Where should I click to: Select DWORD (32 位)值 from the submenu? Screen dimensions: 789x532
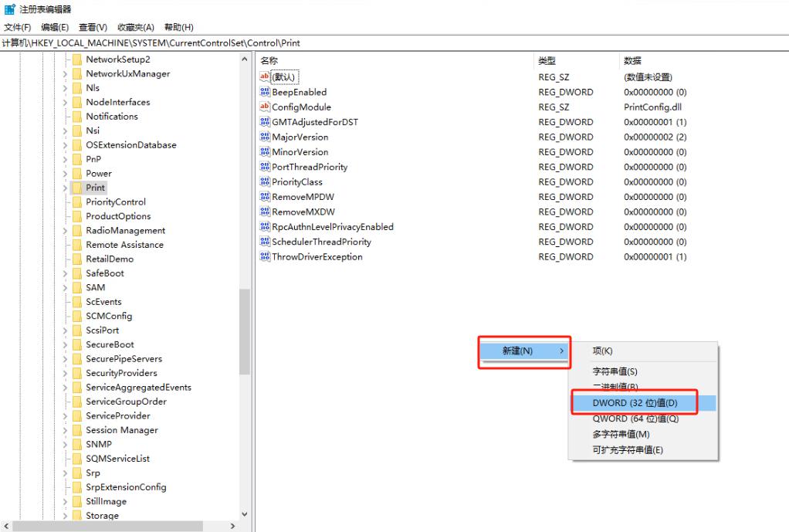(x=635, y=402)
